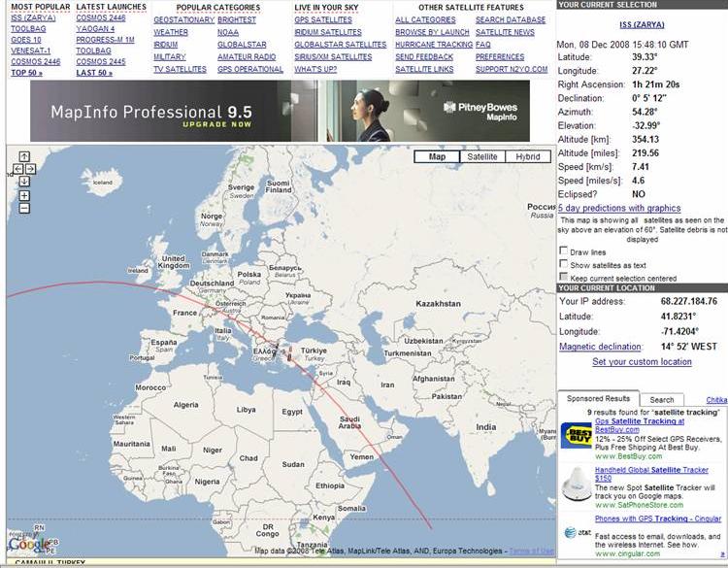Pan the map right with arrow button
This screenshot has height=568, width=728.
click(31, 169)
